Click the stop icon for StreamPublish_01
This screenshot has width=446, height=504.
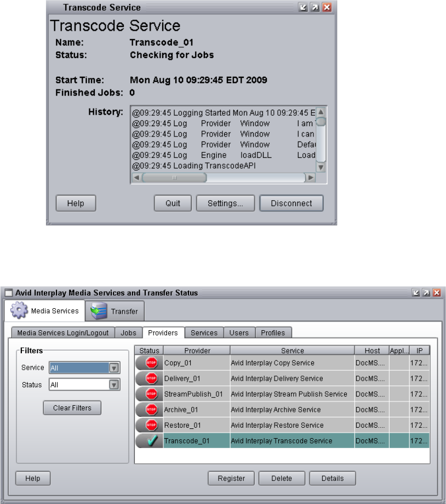(x=151, y=394)
